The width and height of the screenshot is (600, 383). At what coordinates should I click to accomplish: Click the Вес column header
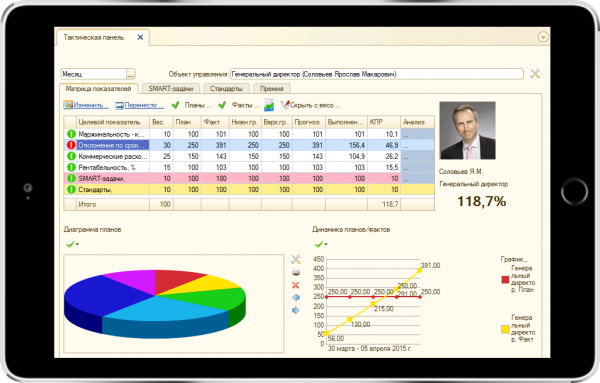[161, 122]
